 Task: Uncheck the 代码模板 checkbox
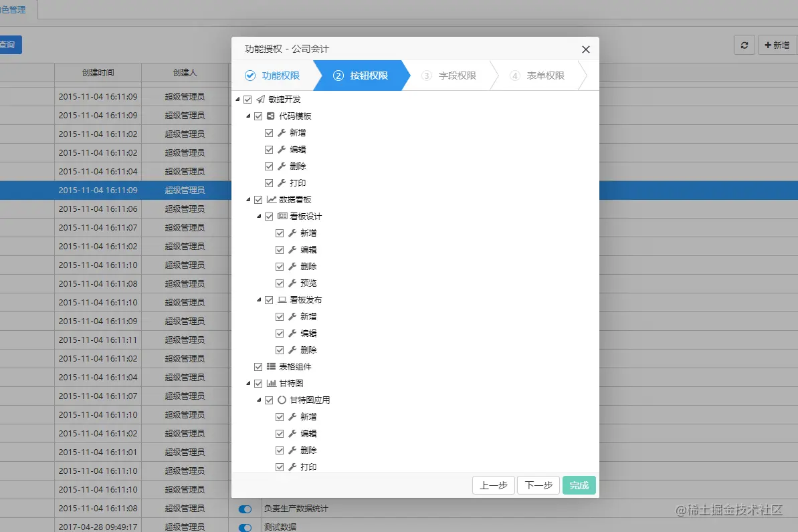click(259, 116)
